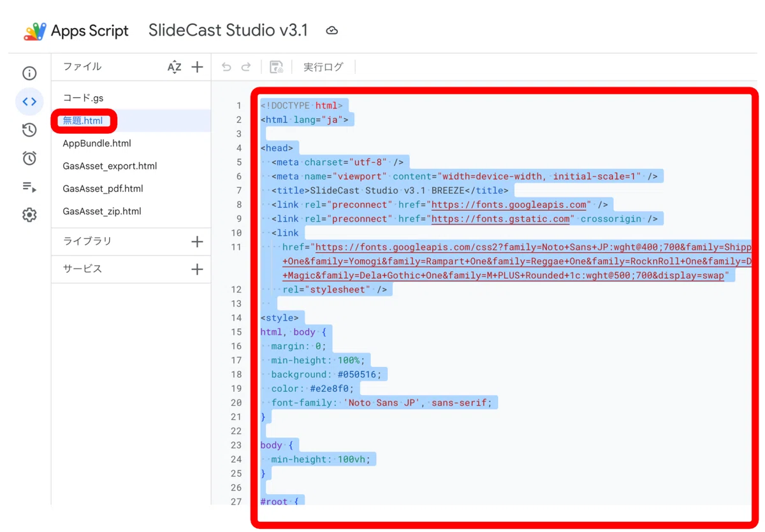Open the project Overview info icon

pyautogui.click(x=29, y=73)
